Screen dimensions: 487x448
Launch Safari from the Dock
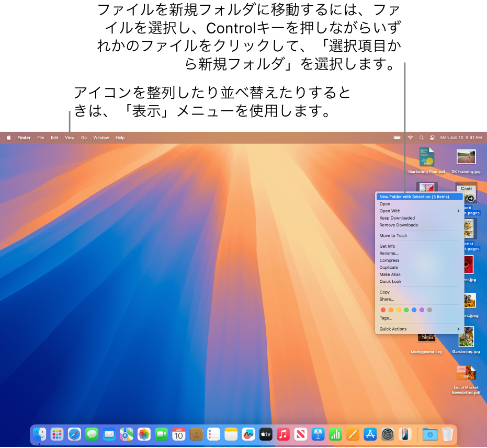(74, 434)
